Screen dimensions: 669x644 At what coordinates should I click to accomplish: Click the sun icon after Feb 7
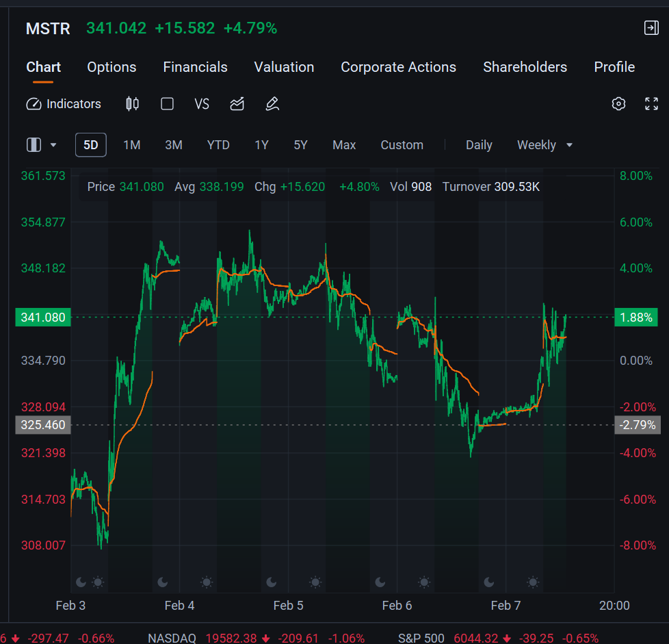tap(533, 582)
